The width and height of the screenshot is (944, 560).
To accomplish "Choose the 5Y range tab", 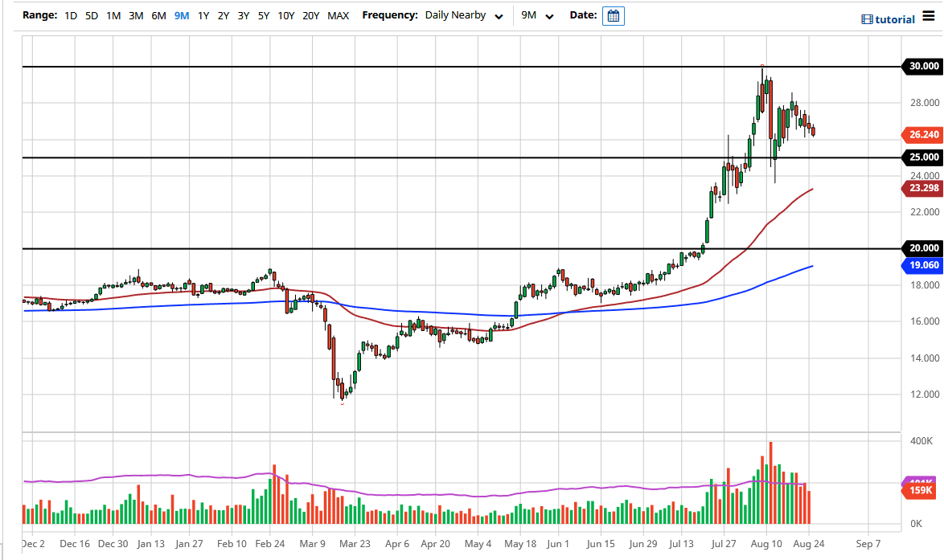I will [x=264, y=15].
